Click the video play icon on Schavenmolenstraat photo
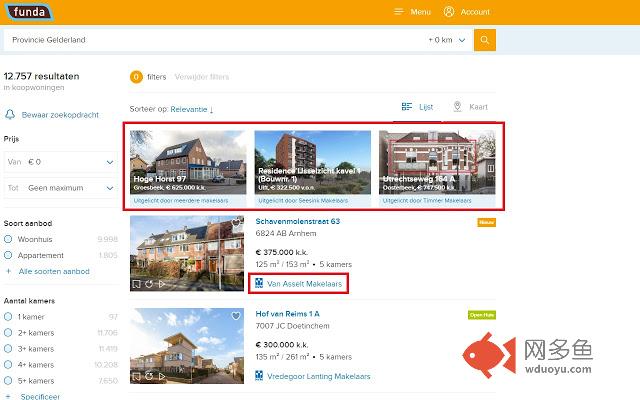Viewport: 640px width, 400px height. coord(161,284)
